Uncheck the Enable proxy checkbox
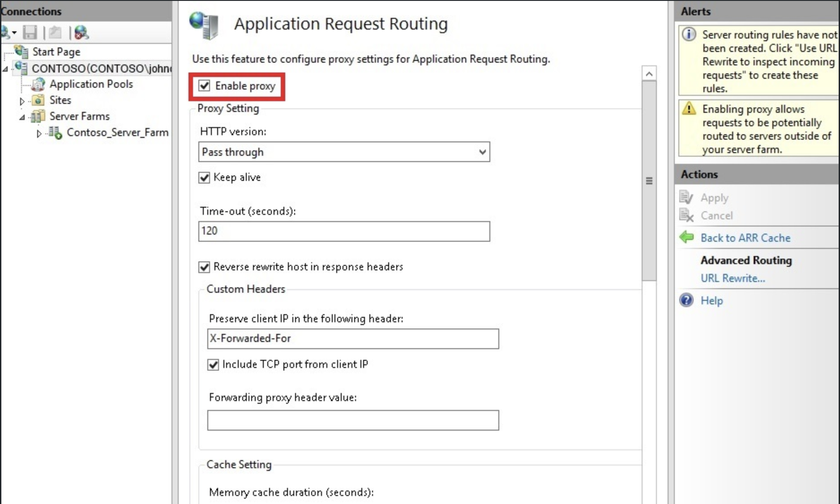Image resolution: width=840 pixels, height=504 pixels. click(204, 85)
